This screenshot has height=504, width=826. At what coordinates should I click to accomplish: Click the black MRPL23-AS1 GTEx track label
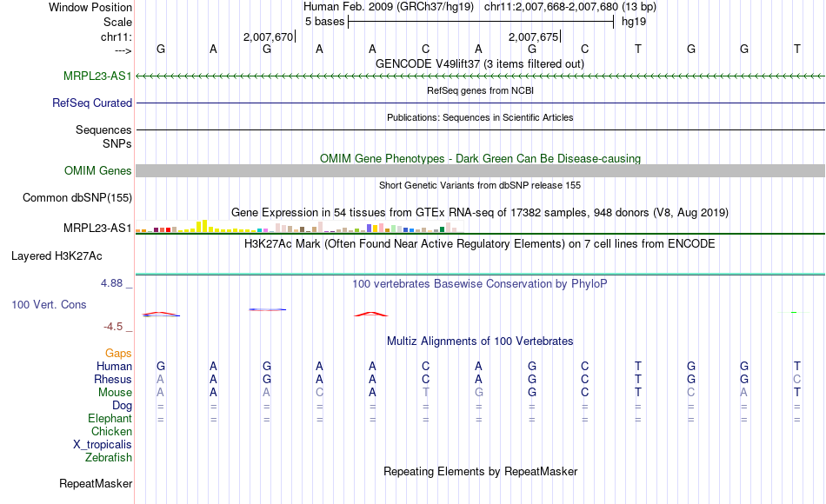pos(97,228)
